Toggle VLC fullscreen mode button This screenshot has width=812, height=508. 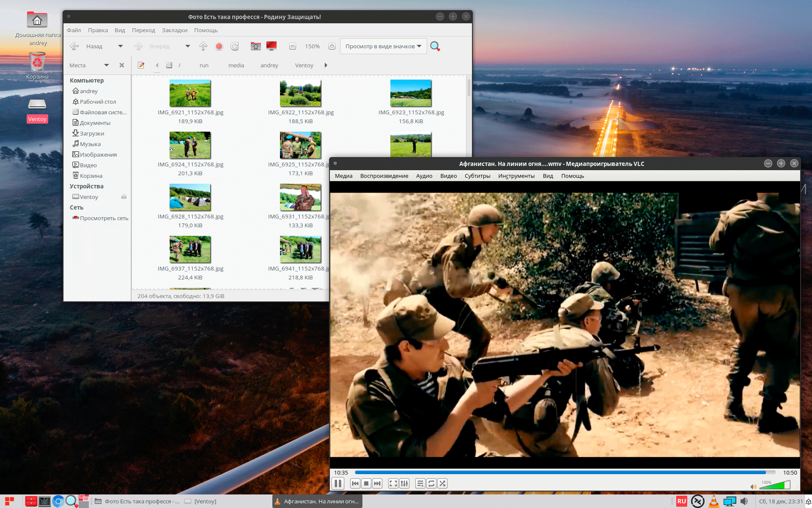393,483
